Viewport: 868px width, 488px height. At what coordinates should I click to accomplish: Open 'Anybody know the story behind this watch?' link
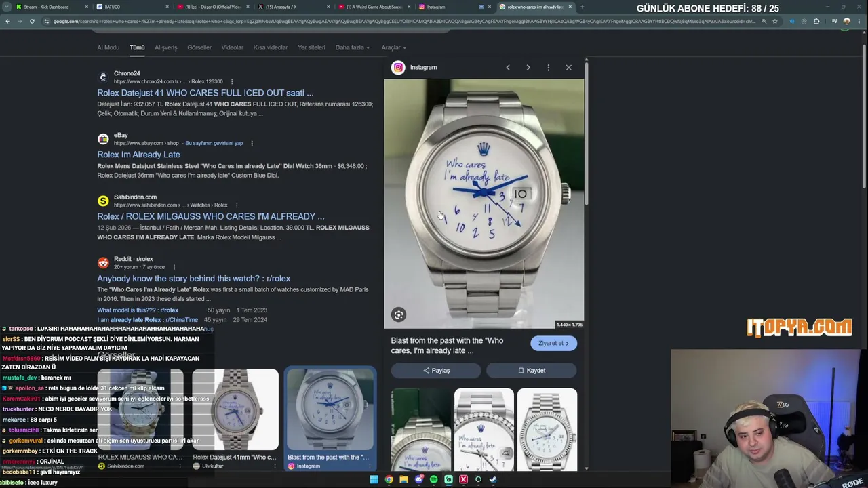click(193, 279)
